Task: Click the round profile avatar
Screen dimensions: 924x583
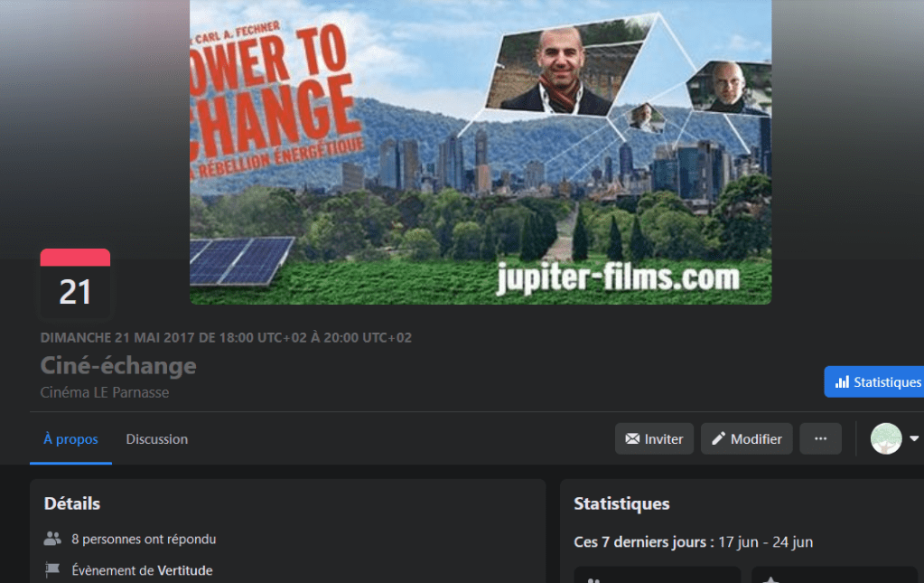Action: point(886,438)
